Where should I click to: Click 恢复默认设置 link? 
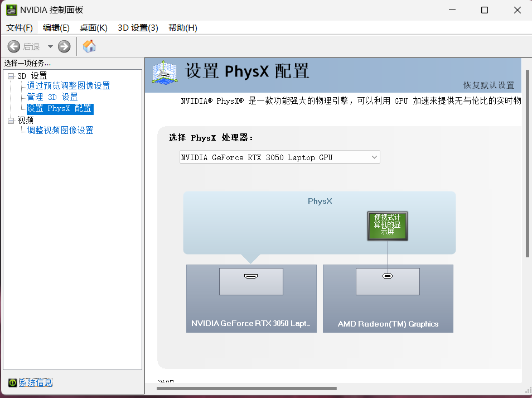[x=489, y=85]
